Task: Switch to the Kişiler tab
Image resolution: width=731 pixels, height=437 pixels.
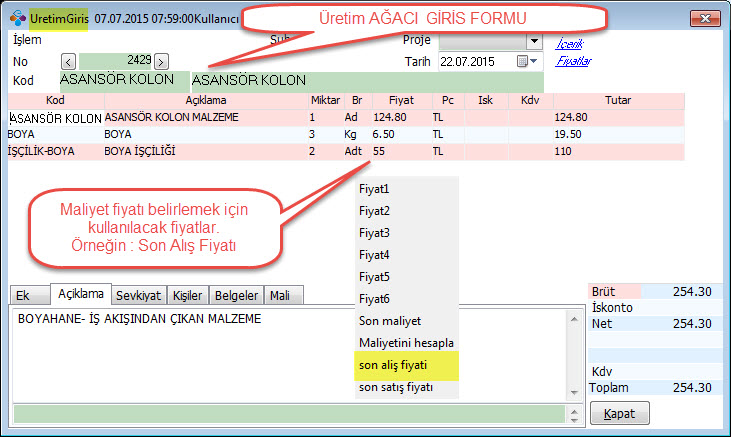Action: click(x=187, y=295)
